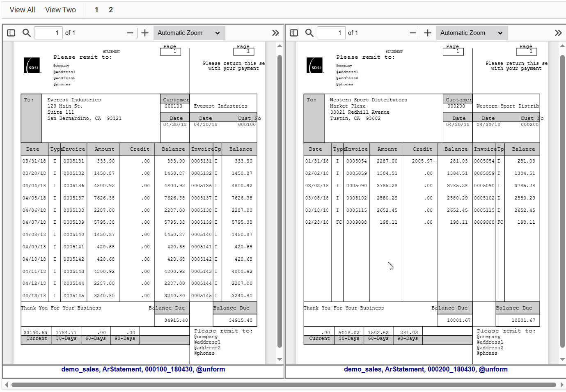566x392 pixels.
Task: Click 60-Days aging value 1502.62
Action: (x=378, y=332)
